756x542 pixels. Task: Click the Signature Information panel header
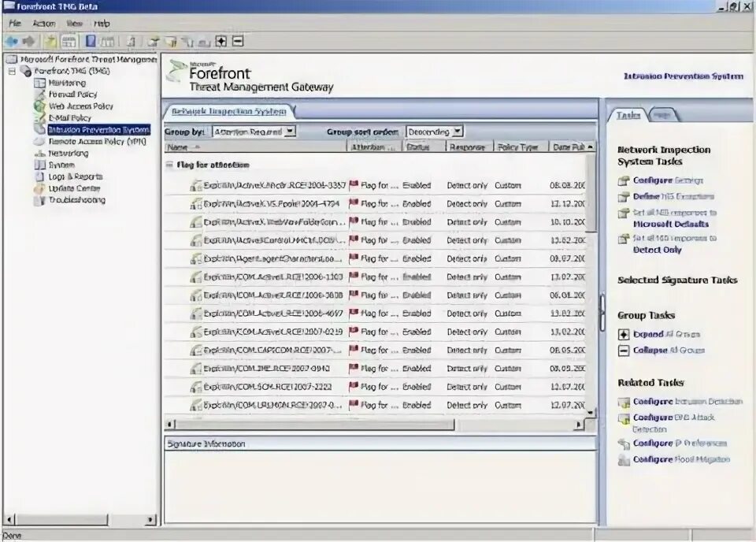[x=380, y=444]
